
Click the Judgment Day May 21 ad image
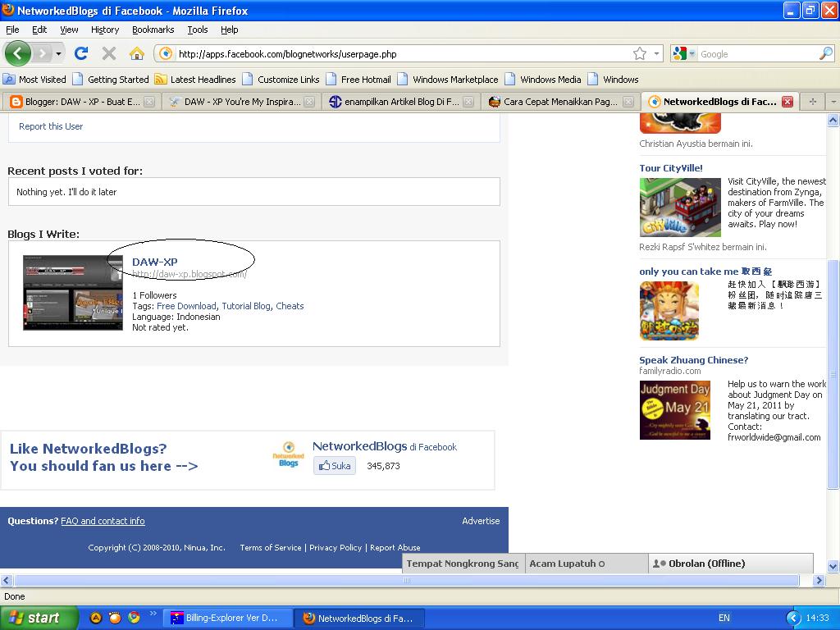pyautogui.click(x=675, y=410)
